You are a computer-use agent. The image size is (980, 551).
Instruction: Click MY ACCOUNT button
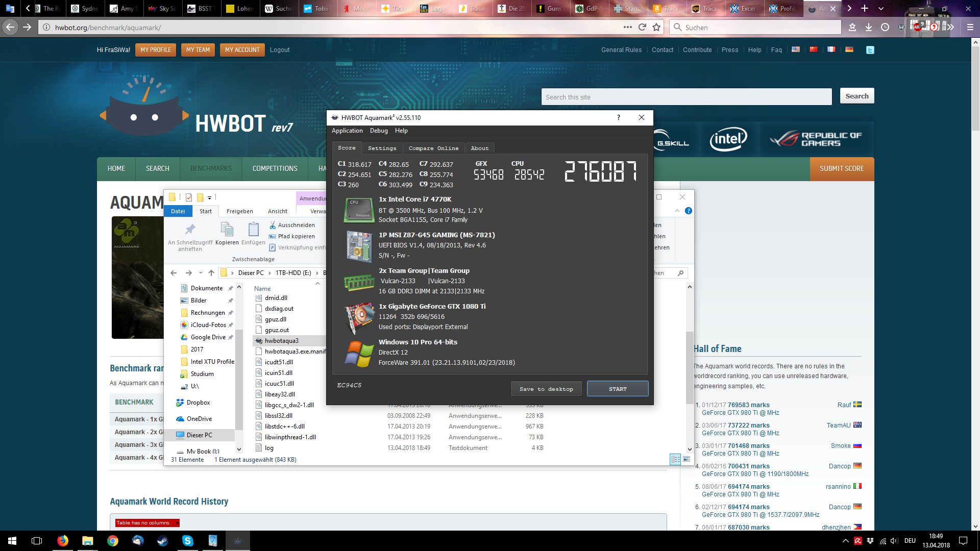point(242,50)
